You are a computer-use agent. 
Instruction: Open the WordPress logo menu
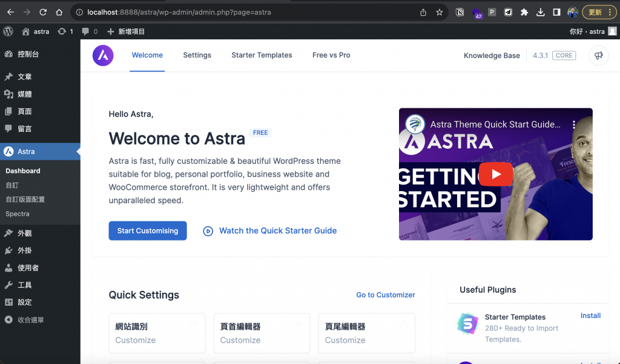click(x=8, y=31)
